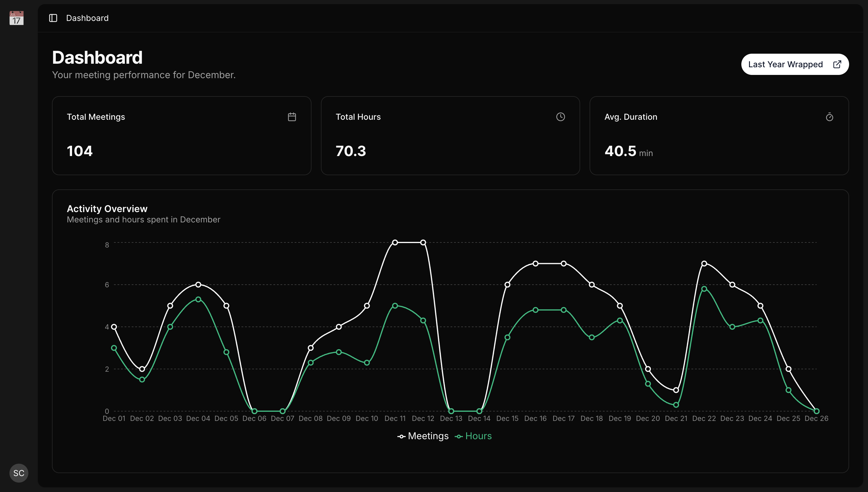This screenshot has width=868, height=492.
Task: Click the Dec 26 label on the chart axis
Action: click(x=816, y=418)
